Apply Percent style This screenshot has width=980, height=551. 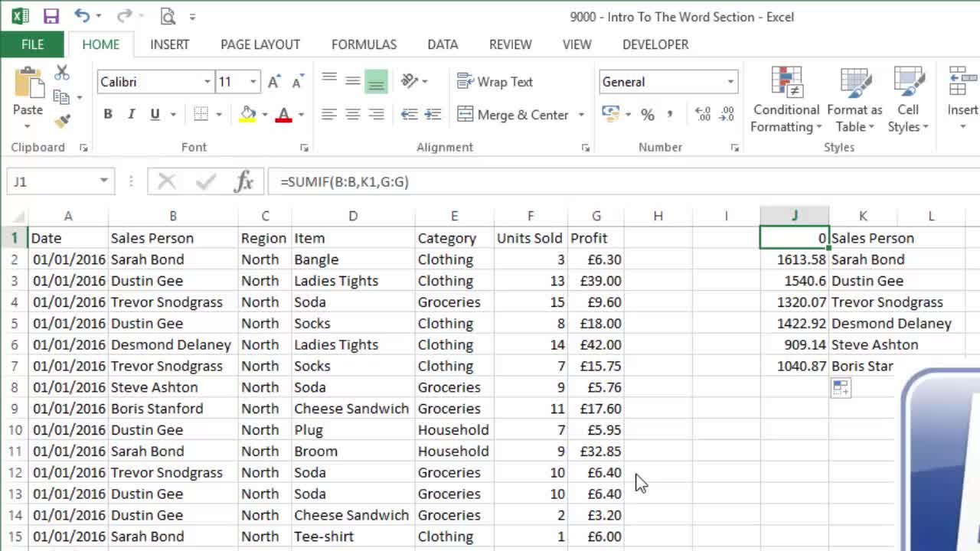(x=648, y=114)
